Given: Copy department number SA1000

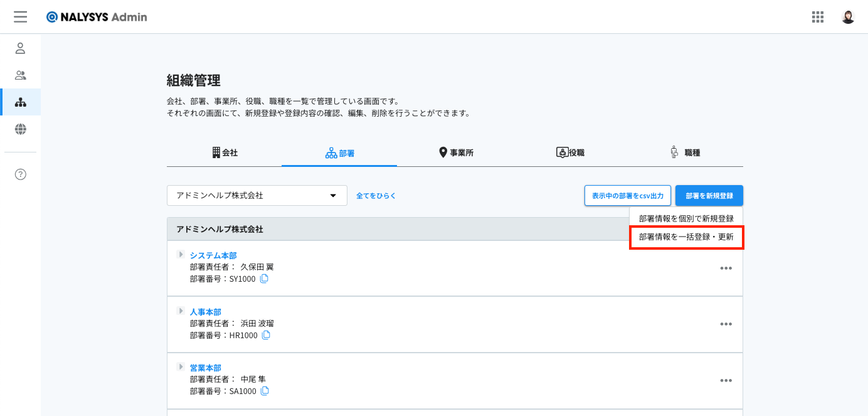Looking at the screenshot, I should click(265, 391).
